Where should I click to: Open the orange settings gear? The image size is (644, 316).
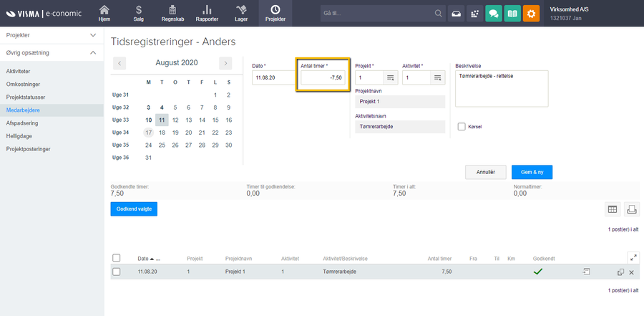[x=531, y=14]
